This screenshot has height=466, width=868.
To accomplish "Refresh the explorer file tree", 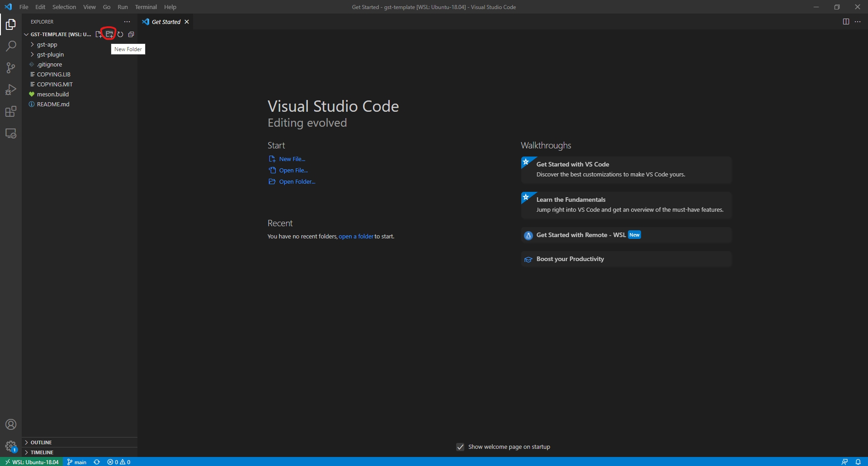I will click(x=120, y=34).
